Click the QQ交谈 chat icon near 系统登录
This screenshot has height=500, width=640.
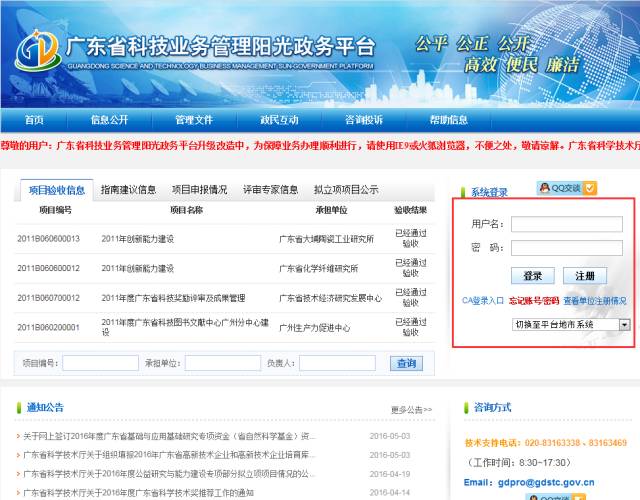tap(567, 188)
